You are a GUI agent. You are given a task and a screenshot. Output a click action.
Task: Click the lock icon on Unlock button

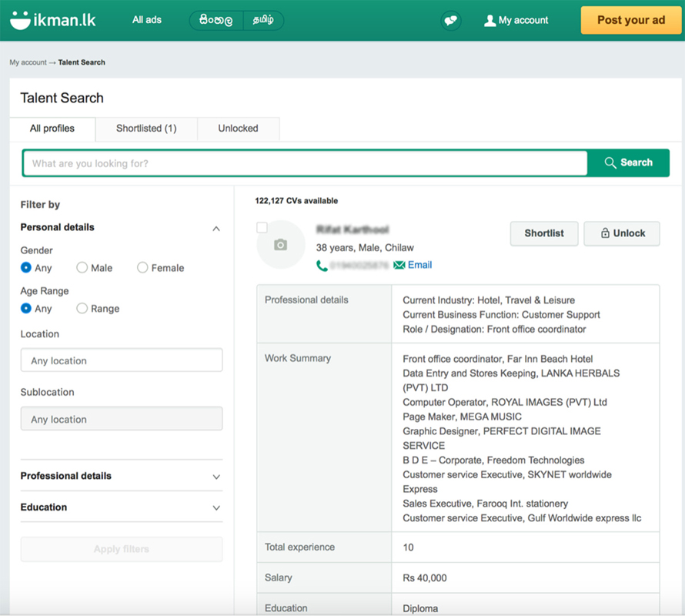(x=605, y=233)
